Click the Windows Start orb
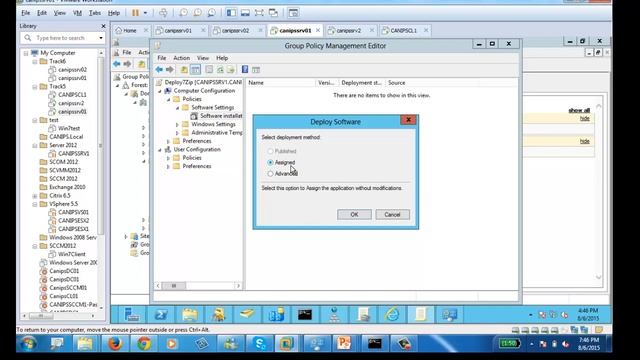Viewport: 640px width, 360px height. (x=29, y=344)
